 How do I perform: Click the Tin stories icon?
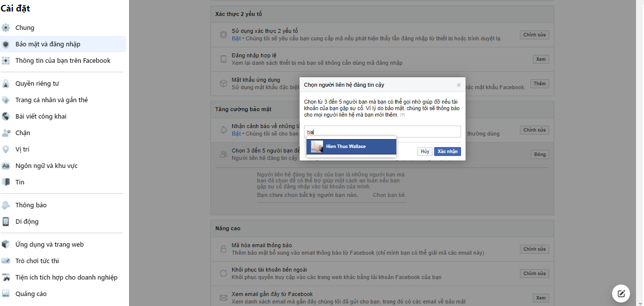coord(5,182)
